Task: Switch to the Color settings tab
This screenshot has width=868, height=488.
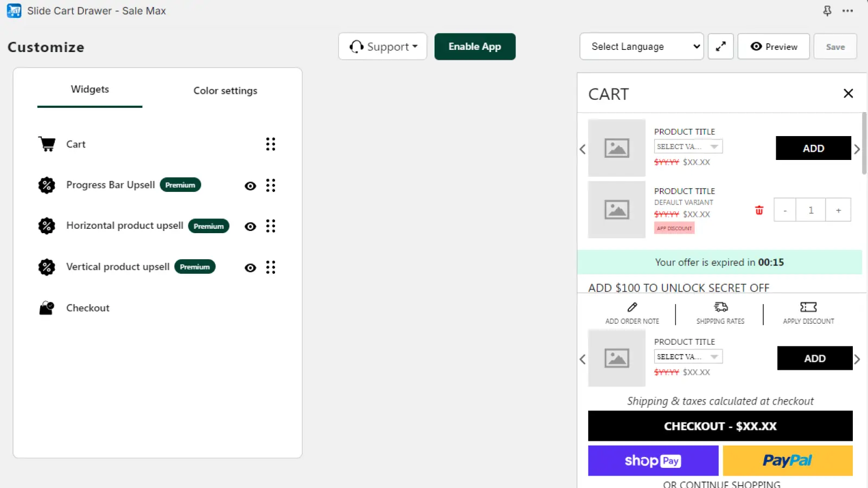Action: click(225, 91)
